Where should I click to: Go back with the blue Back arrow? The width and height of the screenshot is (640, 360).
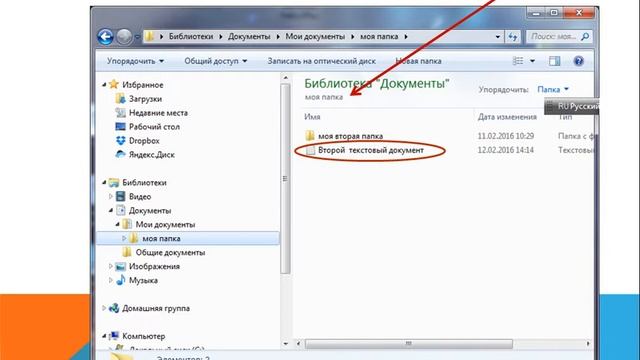pos(105,37)
